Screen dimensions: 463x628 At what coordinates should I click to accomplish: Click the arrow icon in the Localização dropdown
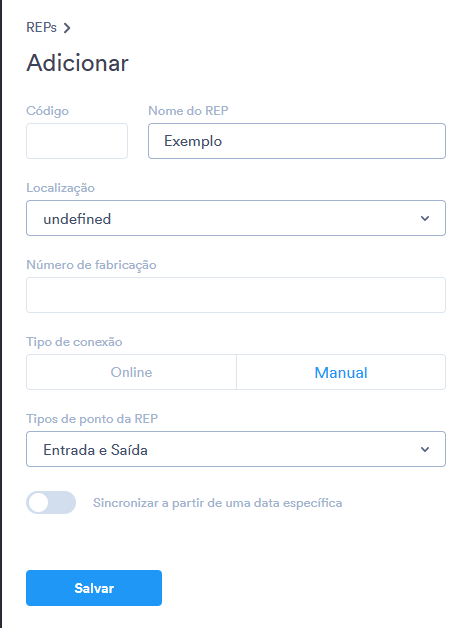point(425,218)
